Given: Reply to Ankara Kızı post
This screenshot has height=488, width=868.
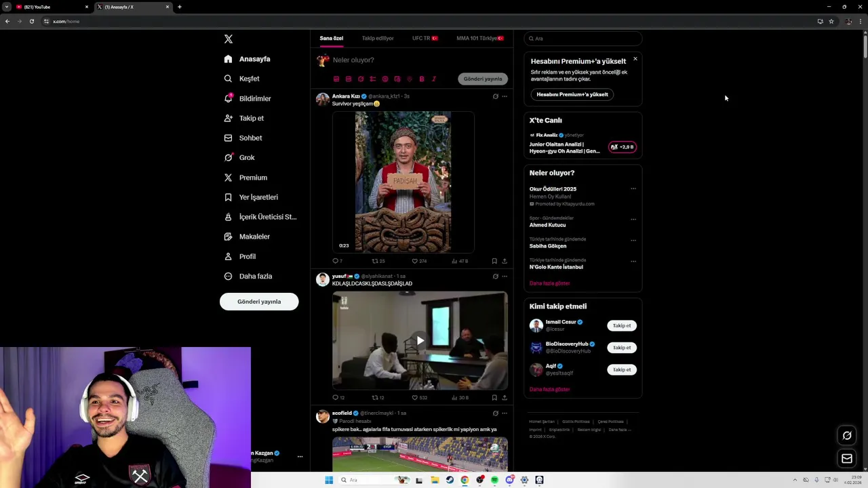Looking at the screenshot, I should 337,261.
